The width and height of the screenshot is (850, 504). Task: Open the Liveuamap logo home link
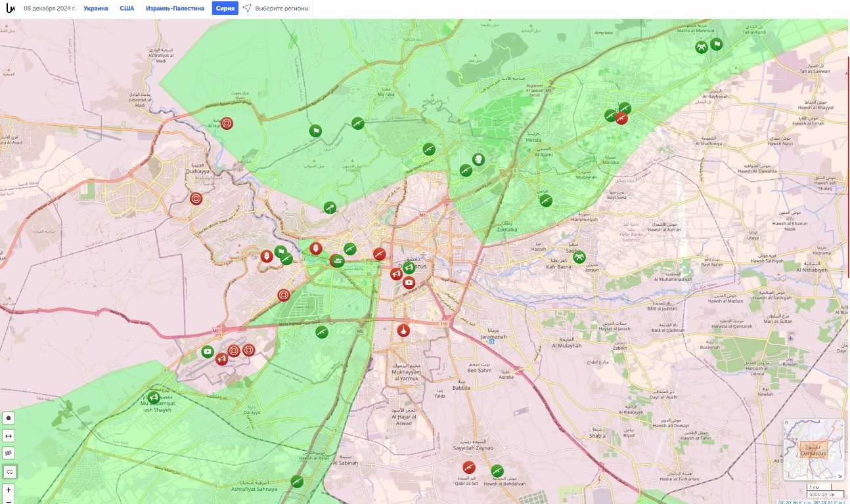click(11, 9)
